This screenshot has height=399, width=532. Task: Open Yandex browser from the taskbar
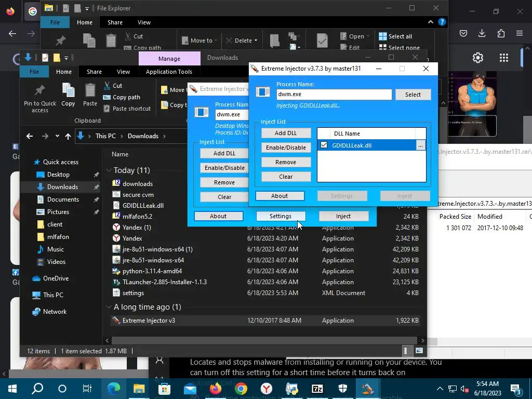coord(267,389)
